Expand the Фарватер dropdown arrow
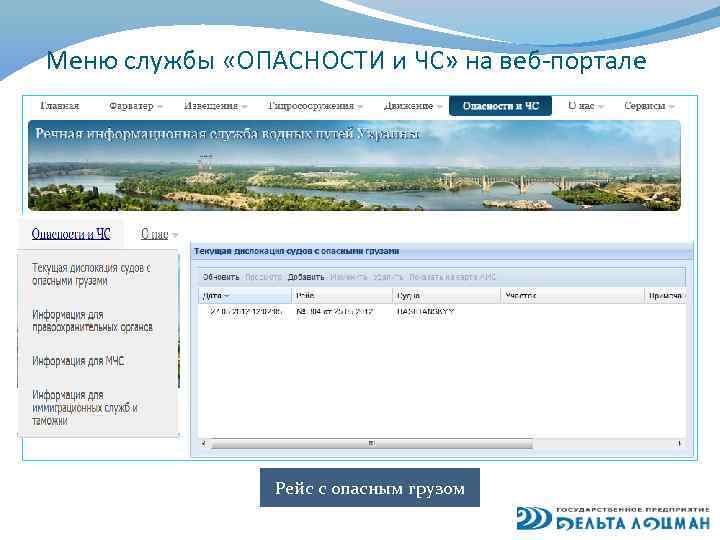Image resolution: width=720 pixels, height=540 pixels. tap(160, 107)
